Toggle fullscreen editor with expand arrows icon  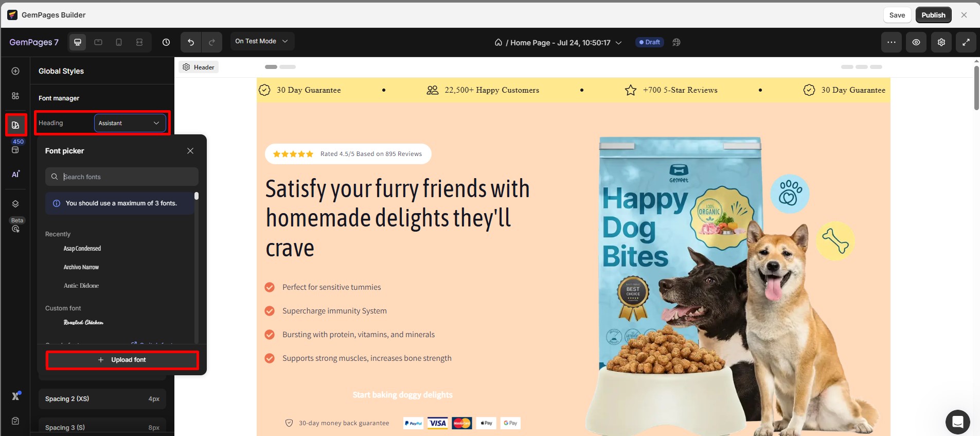point(966,42)
